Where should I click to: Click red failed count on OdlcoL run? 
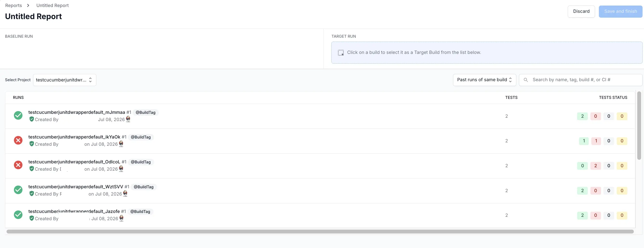coord(595,166)
